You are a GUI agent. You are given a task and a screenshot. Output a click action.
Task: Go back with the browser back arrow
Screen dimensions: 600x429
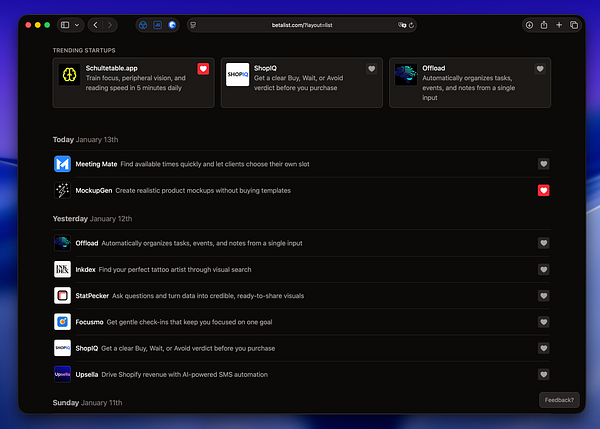coord(96,25)
